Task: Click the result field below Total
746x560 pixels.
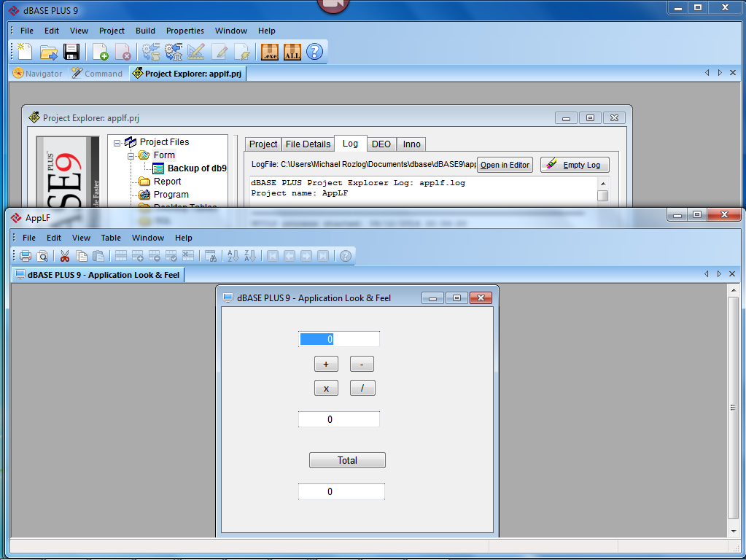Action: pyautogui.click(x=341, y=491)
